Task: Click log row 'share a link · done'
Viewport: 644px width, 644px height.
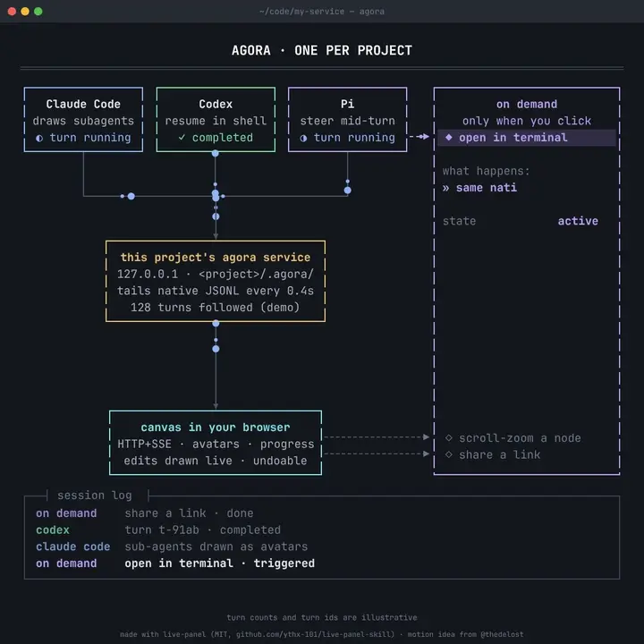Action: tap(189, 513)
